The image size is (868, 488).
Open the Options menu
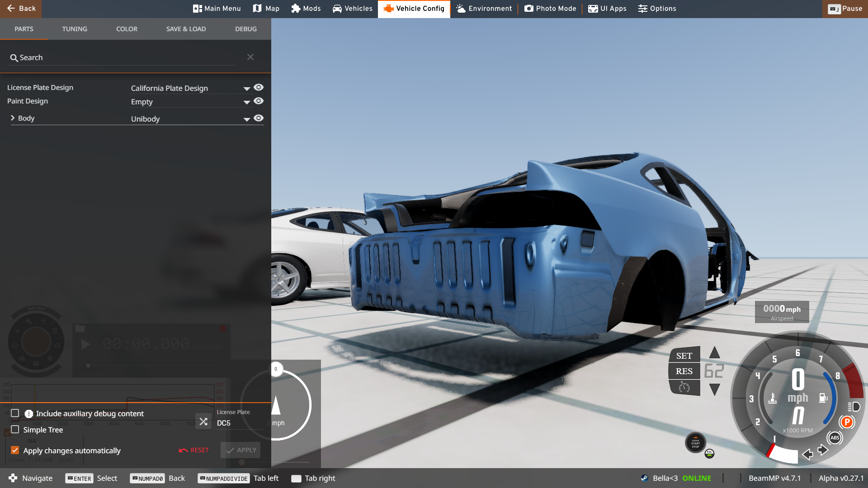657,9
